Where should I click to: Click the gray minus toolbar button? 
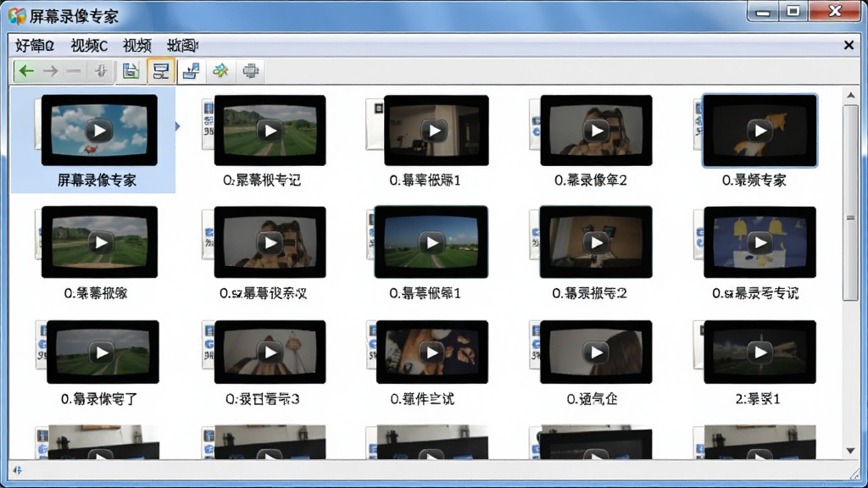(74, 71)
